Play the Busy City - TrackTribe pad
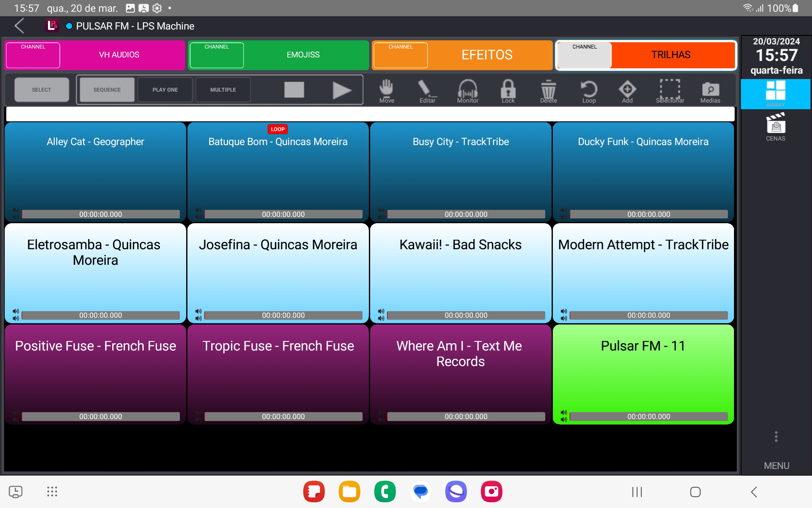812x508 pixels. click(461, 171)
